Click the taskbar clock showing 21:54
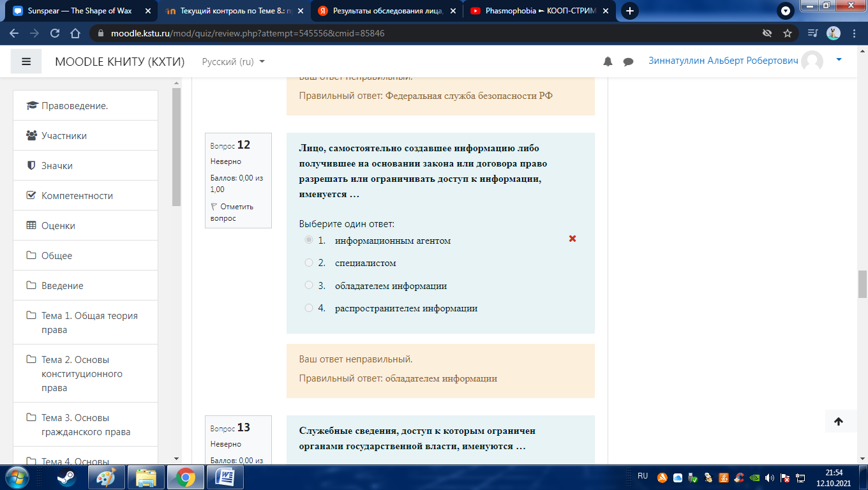868x490 pixels. coord(834,477)
